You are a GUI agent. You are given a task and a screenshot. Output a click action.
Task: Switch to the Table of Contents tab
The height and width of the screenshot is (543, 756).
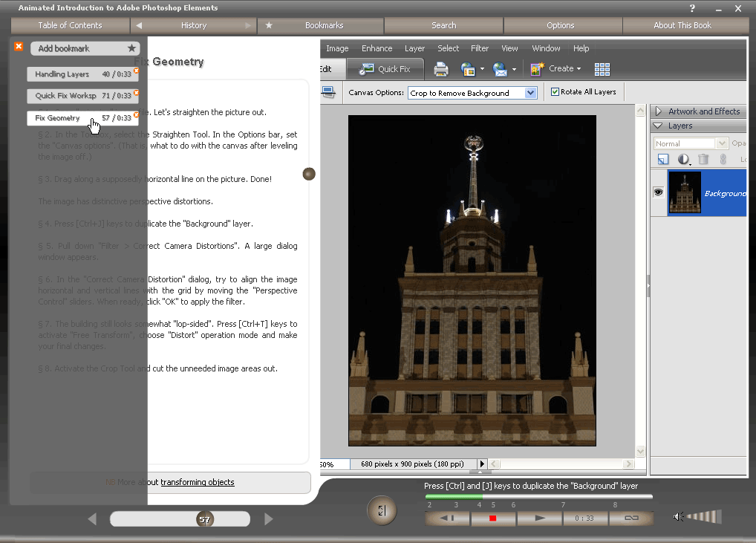(71, 25)
